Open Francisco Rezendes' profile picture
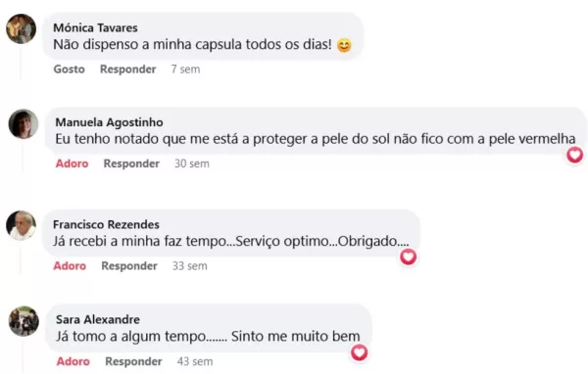 [x=21, y=225]
